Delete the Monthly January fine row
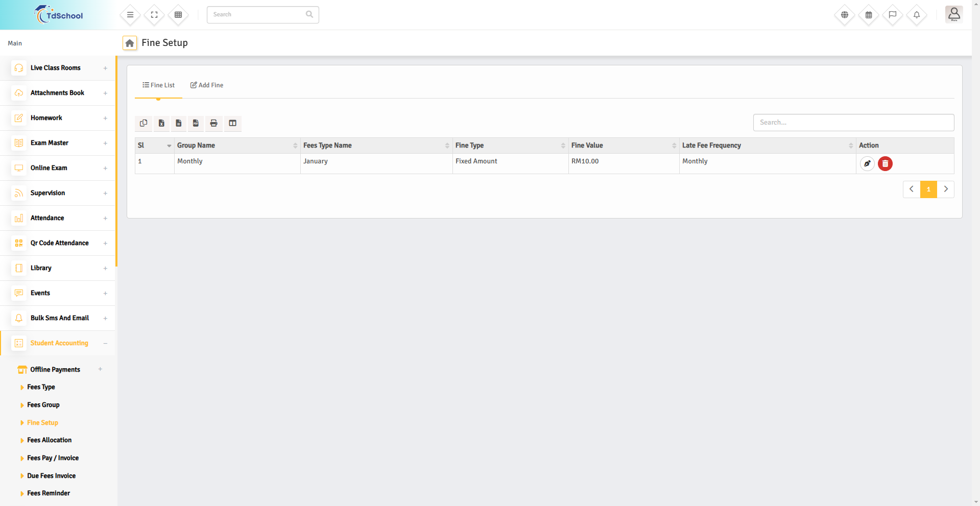The height and width of the screenshot is (506, 980). pyautogui.click(x=885, y=164)
